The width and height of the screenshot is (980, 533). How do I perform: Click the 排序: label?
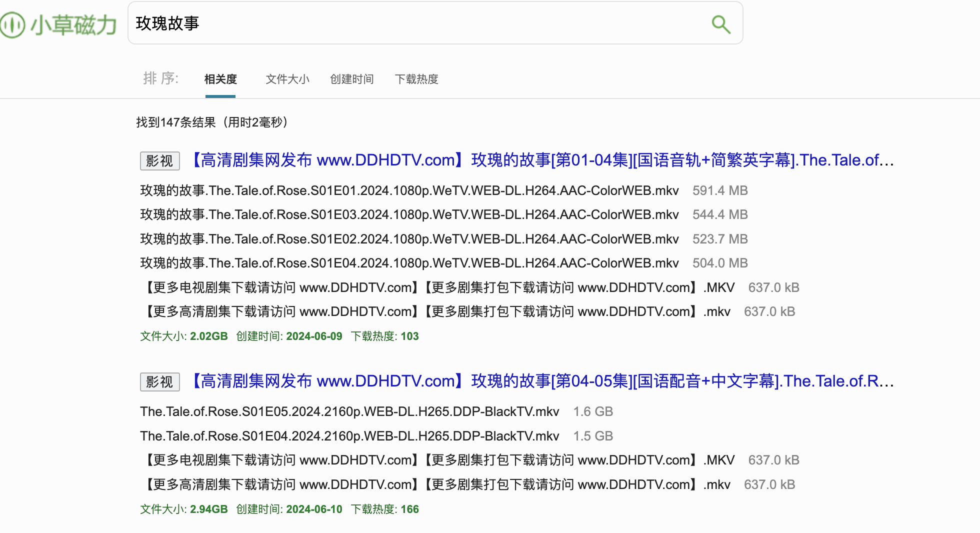161,78
